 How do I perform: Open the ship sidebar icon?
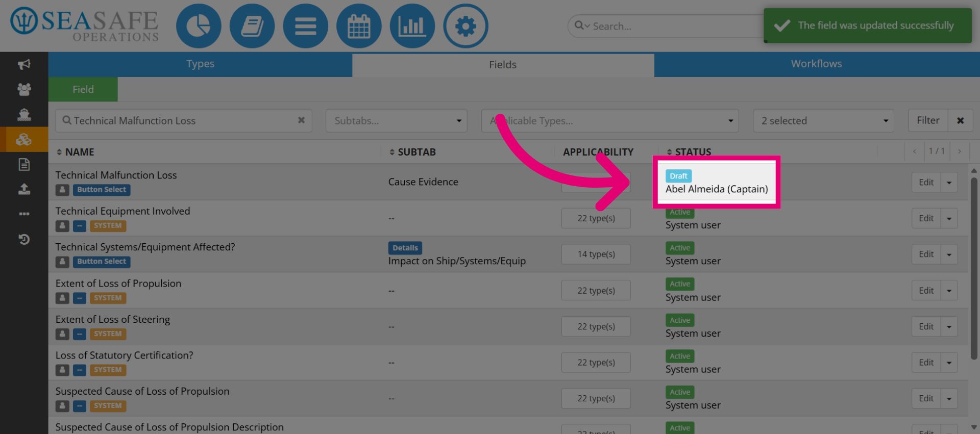click(24, 114)
